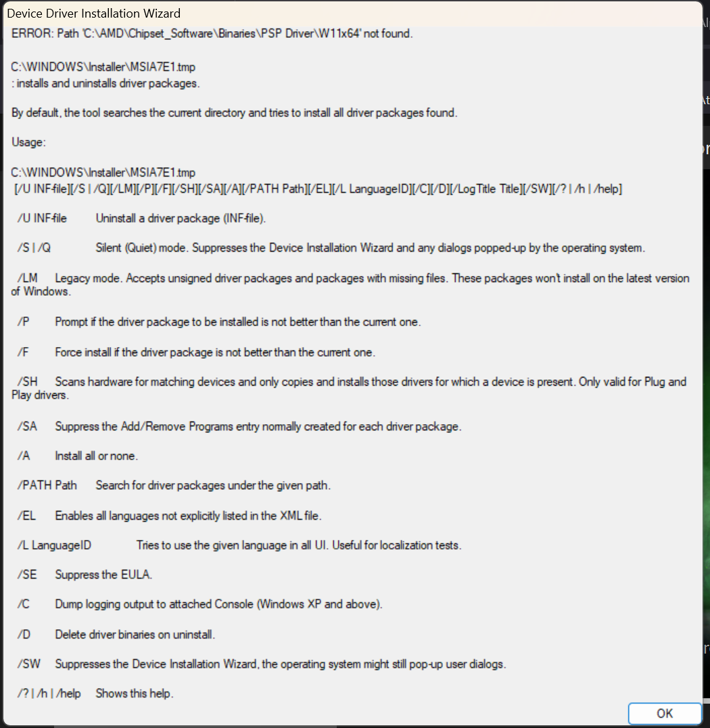Click the /A Install all or none line
Image resolution: width=710 pixels, height=728 pixels.
[78, 456]
